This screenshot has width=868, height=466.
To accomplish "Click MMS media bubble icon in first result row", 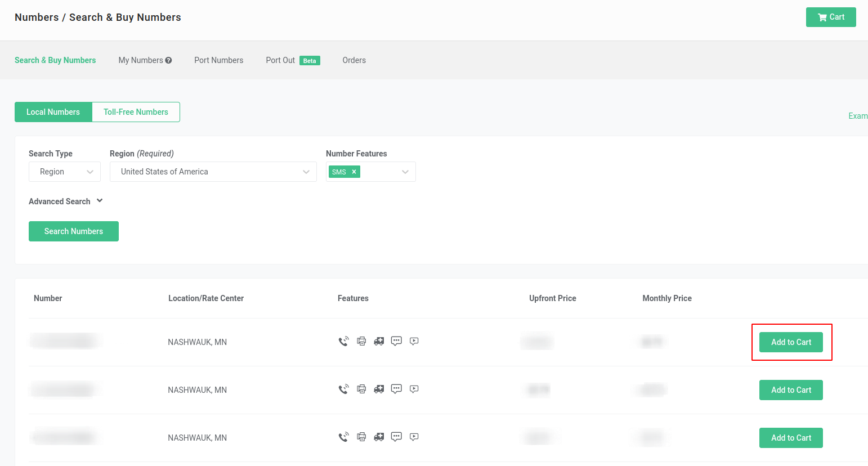I will coord(414,341).
